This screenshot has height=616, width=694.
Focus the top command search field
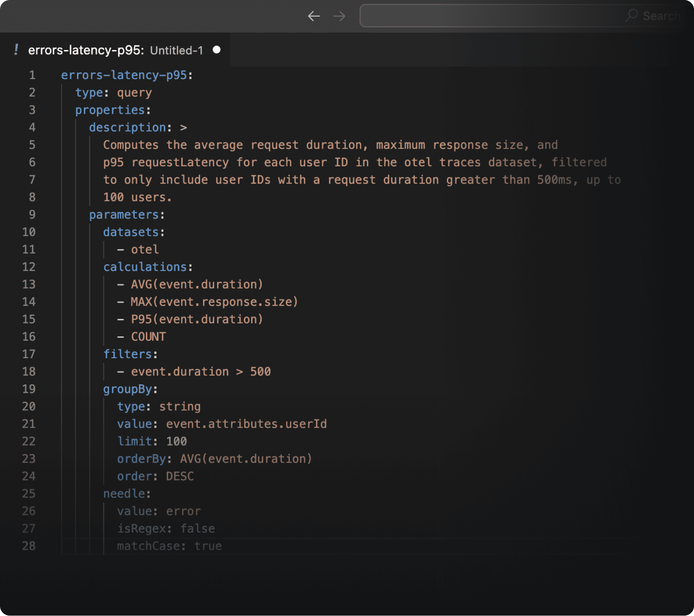click(492, 16)
